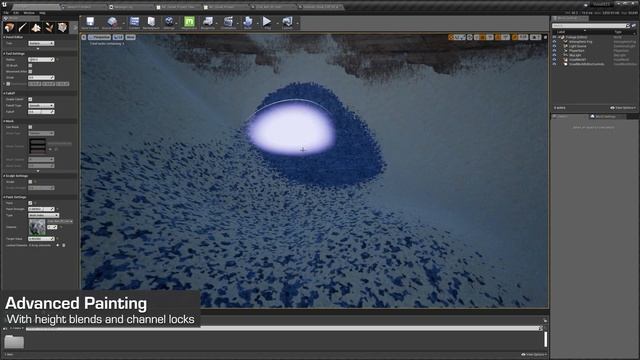This screenshot has width=640, height=360.
Task: Click the trash icon beside Locked Channels
Action: (x=64, y=245)
